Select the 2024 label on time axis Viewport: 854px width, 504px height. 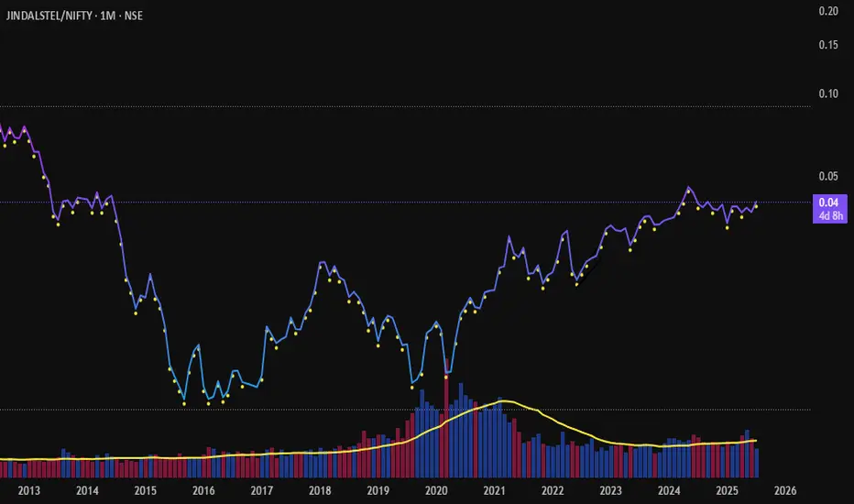coord(669,490)
